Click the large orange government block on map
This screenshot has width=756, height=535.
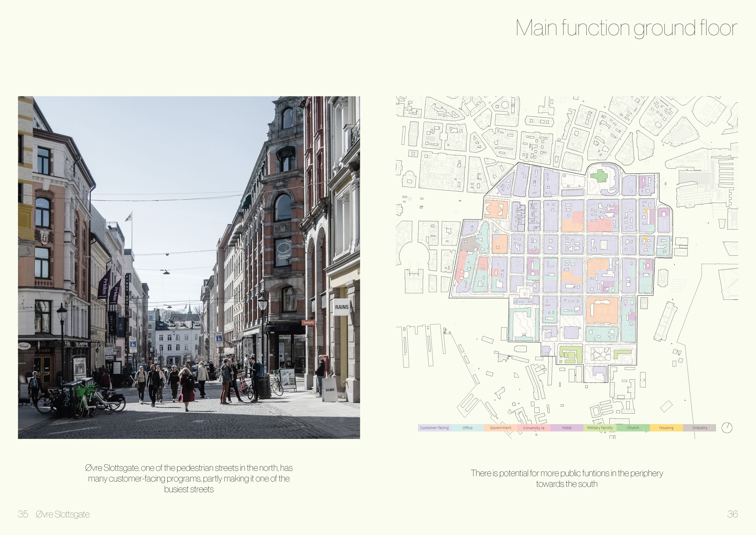point(602,310)
